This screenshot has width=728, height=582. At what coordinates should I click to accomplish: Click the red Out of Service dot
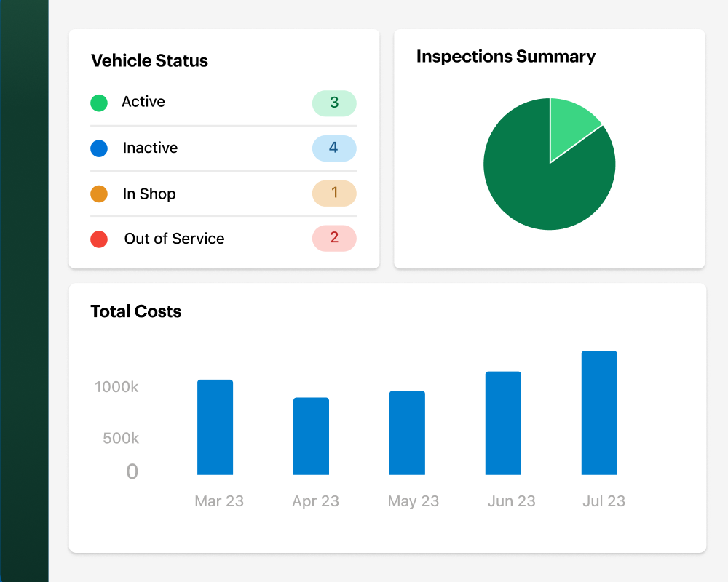pos(99,239)
